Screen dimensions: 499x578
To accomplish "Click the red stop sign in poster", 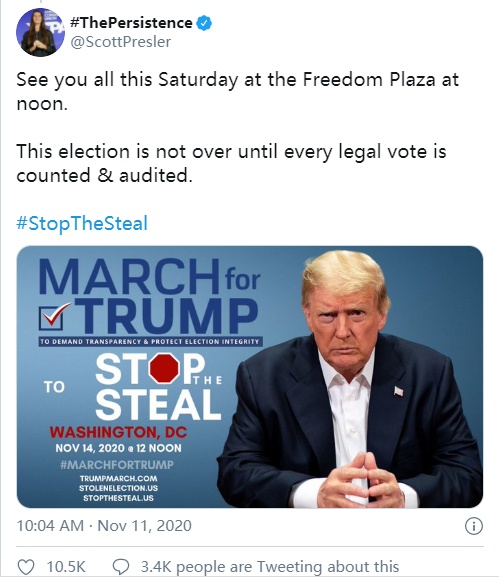I will [x=164, y=368].
